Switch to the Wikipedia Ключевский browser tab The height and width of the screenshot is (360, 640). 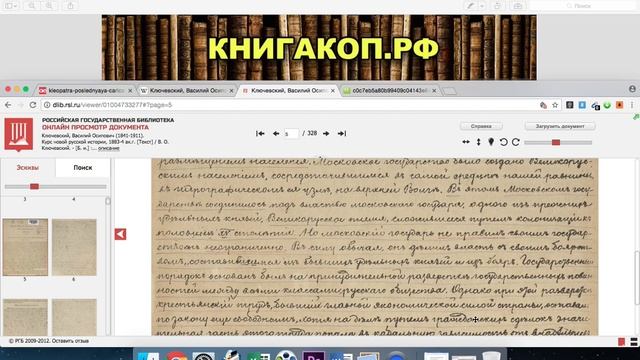pyautogui.click(x=186, y=91)
